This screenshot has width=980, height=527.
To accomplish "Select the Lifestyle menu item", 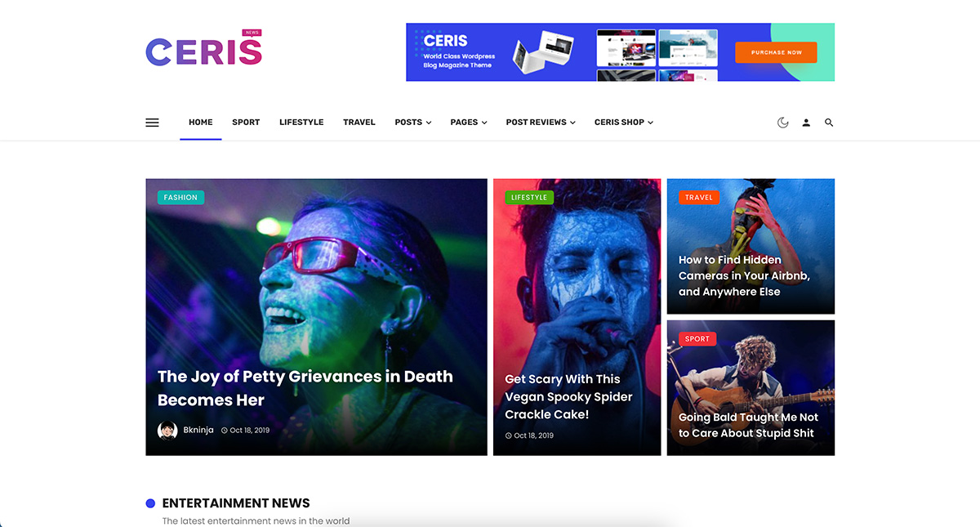I will [301, 123].
